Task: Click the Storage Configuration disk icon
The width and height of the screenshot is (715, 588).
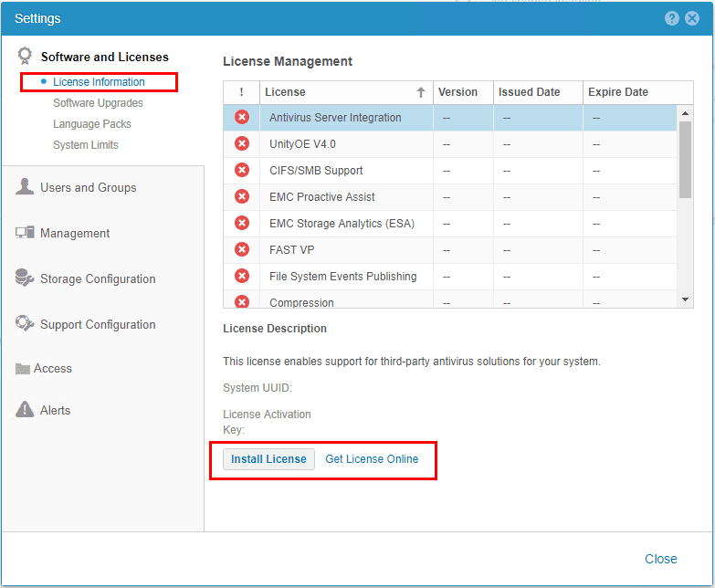Action: (25, 278)
